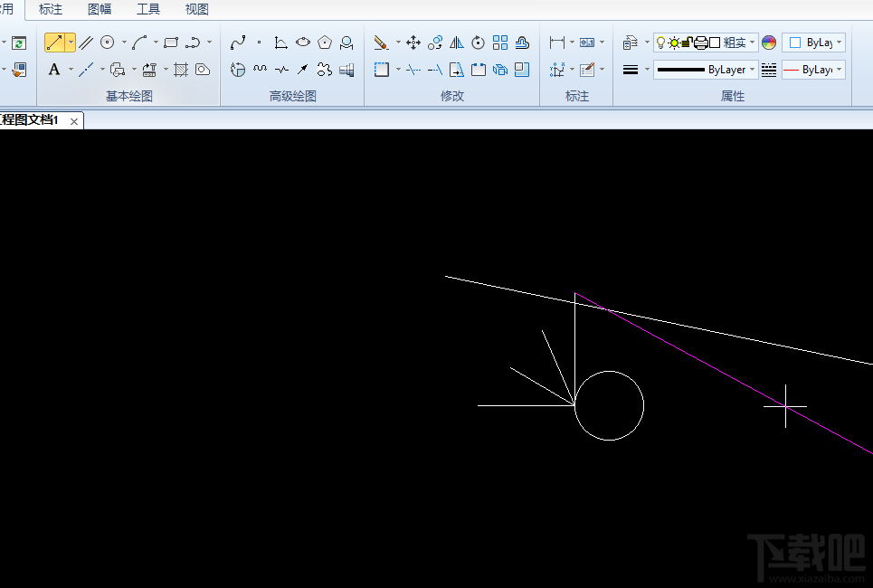Switch to the 视图 ribbon tab

click(x=196, y=10)
